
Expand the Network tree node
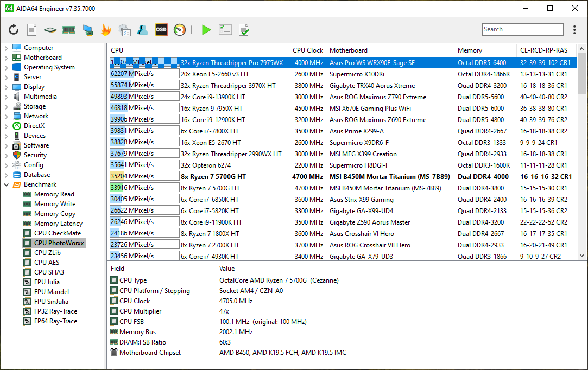pos(6,116)
